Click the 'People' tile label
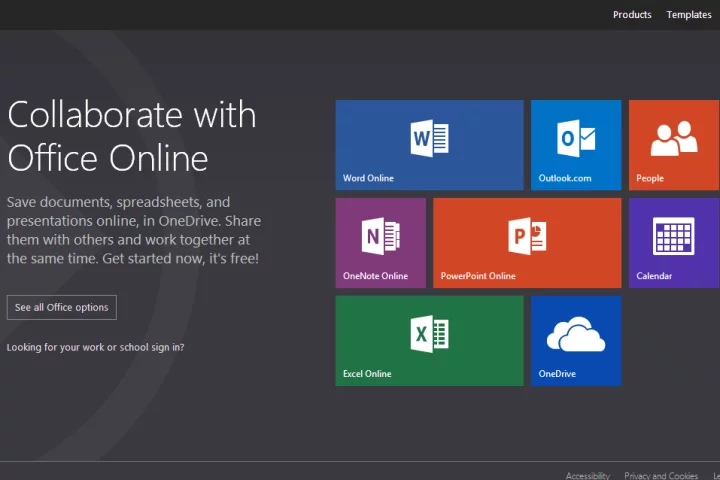This screenshot has width=720, height=480. pyautogui.click(x=650, y=178)
